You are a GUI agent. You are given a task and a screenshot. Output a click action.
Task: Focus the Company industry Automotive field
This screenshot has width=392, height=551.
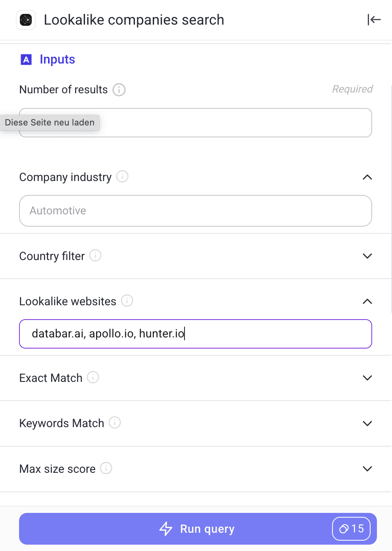tap(195, 211)
